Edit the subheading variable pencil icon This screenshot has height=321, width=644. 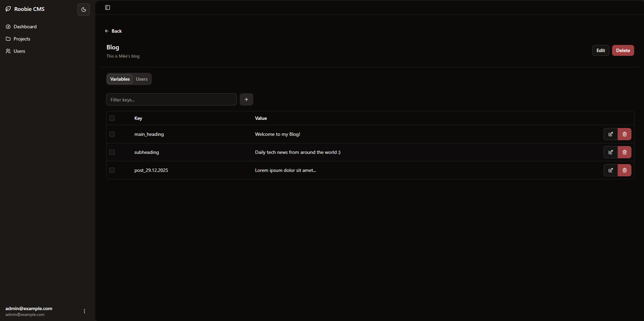tap(611, 152)
